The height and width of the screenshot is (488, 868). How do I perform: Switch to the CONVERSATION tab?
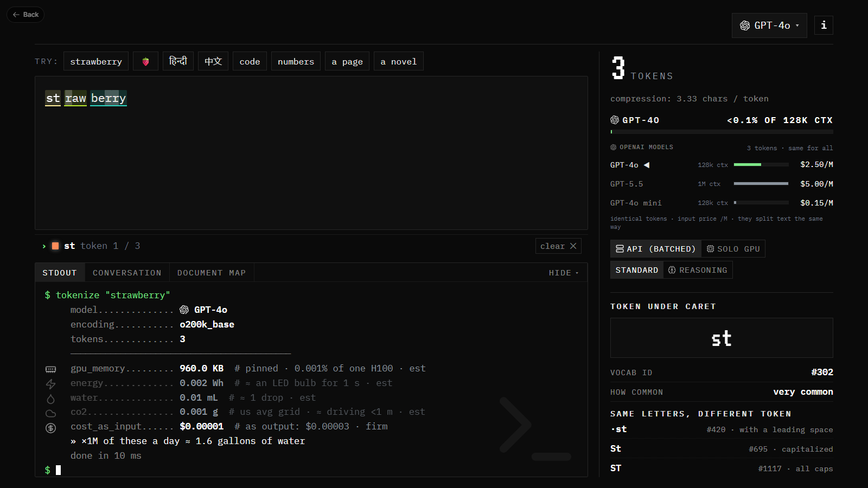coord(127,273)
